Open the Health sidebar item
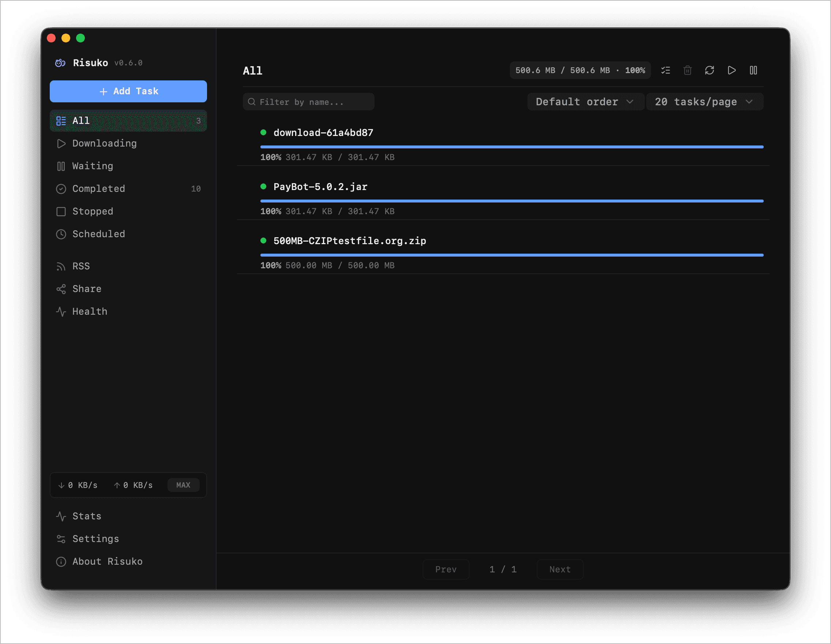Screen dimensions: 831x644 (128, 312)
